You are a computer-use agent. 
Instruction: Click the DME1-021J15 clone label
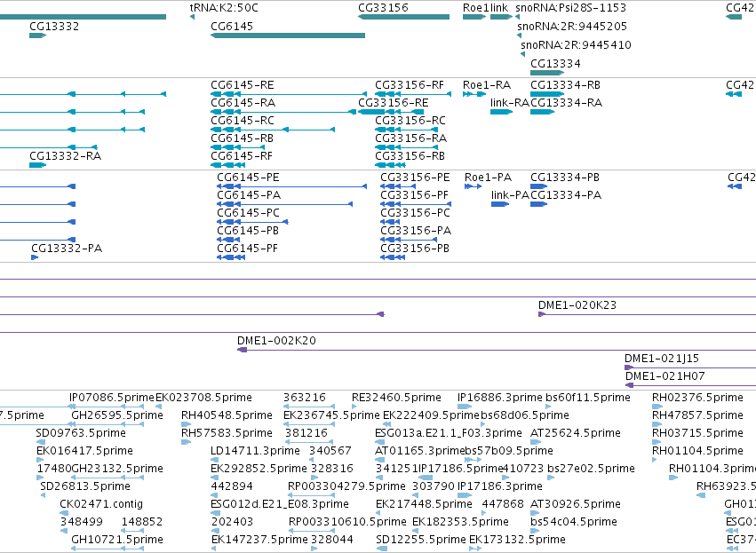(x=662, y=359)
